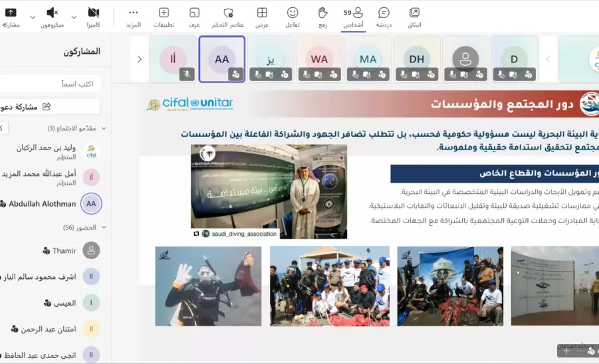Select the D participant tile
The height and width of the screenshot is (364, 599).
(514, 59)
